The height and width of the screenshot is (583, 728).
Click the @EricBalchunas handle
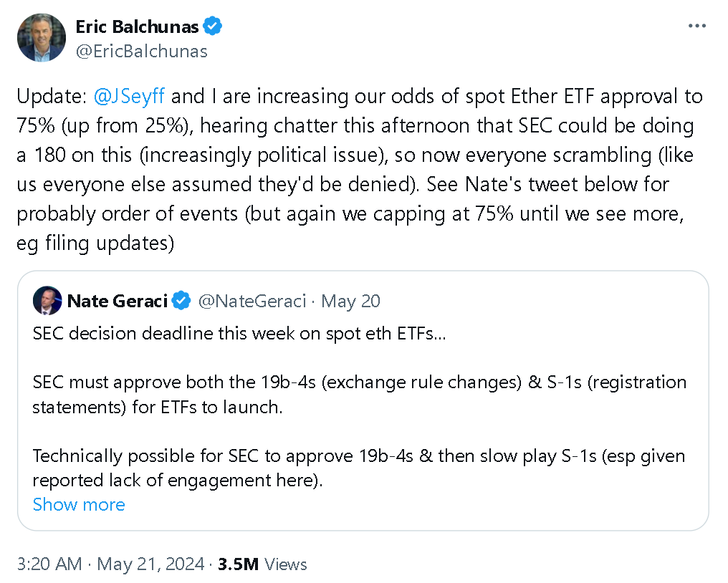click(x=141, y=51)
